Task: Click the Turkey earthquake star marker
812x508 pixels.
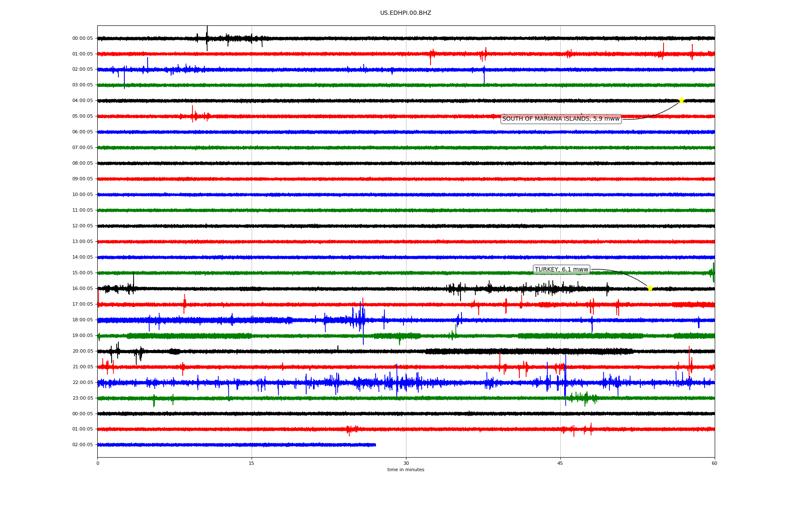Action: pyautogui.click(x=650, y=288)
